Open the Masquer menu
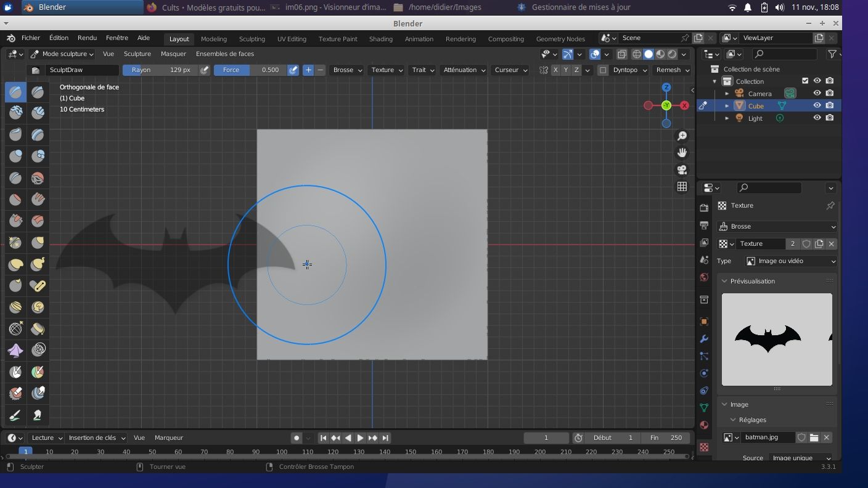 click(x=173, y=54)
